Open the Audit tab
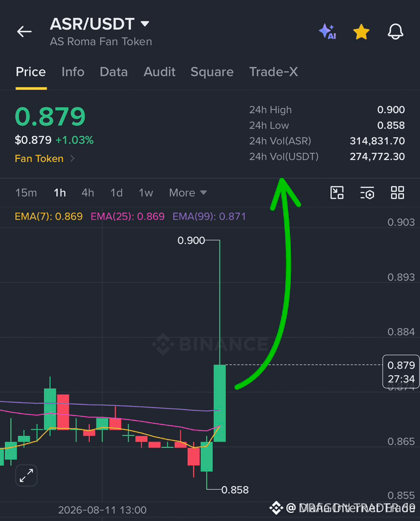This screenshot has width=420, height=521. point(159,72)
